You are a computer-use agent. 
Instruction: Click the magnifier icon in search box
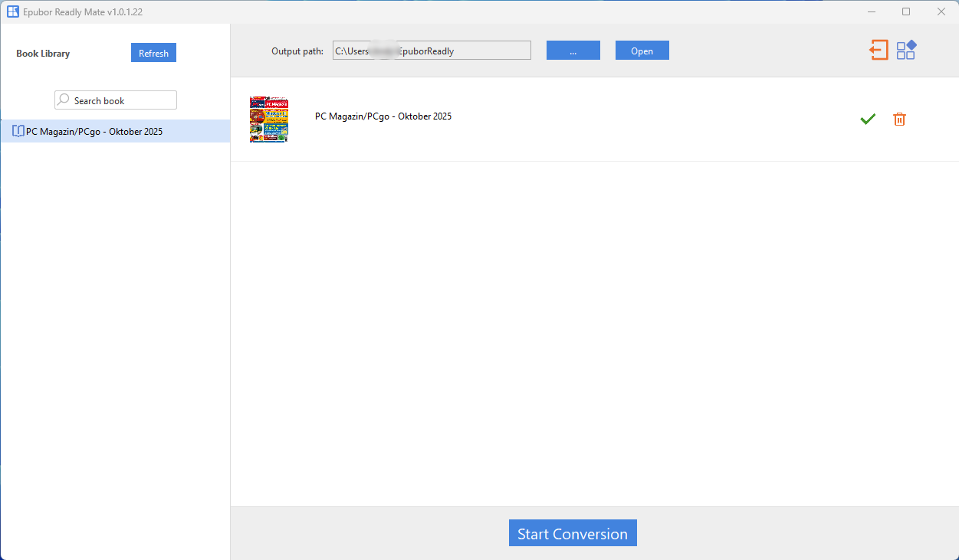[x=64, y=100]
